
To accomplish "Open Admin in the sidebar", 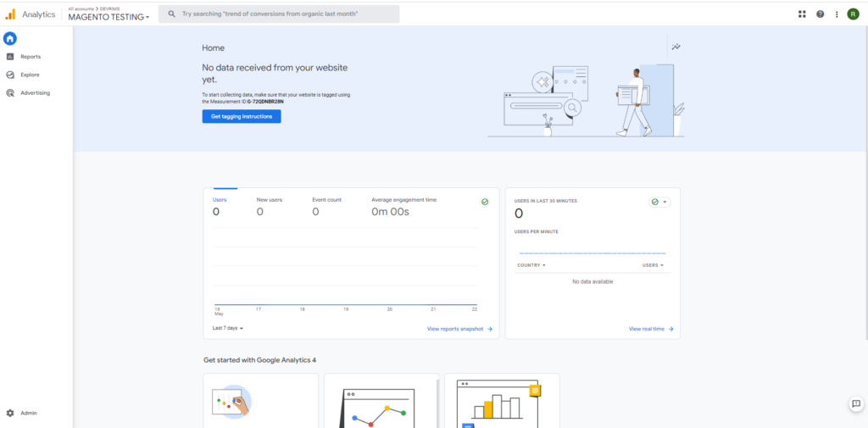I will click(29, 413).
